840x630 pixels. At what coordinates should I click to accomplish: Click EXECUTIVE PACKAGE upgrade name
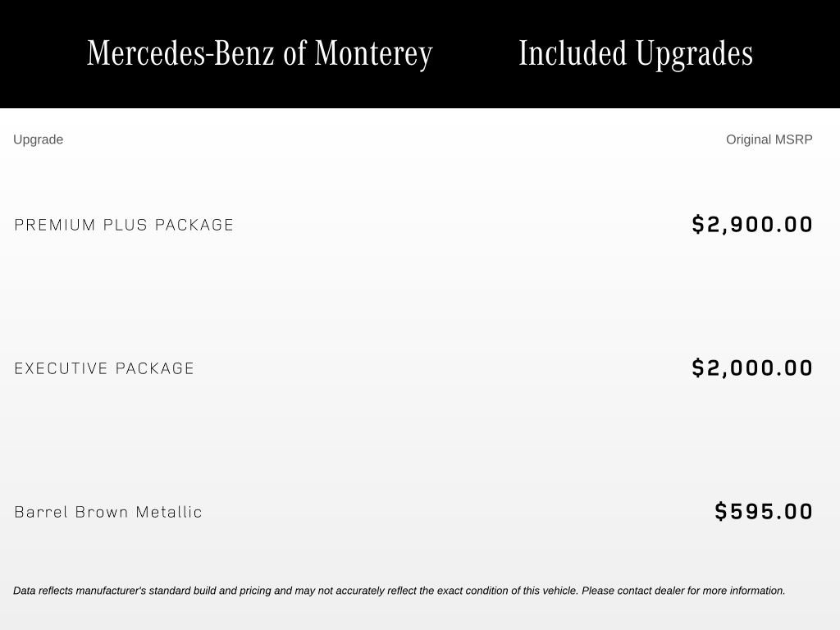(x=104, y=368)
